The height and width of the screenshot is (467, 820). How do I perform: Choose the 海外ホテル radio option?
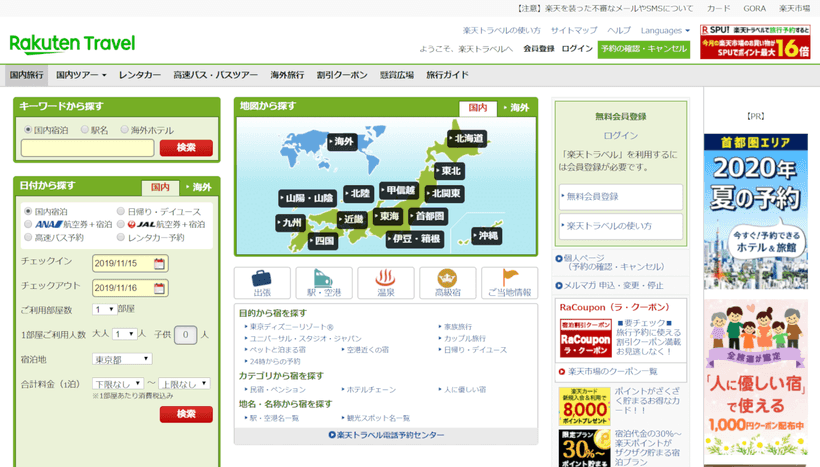coord(125,129)
